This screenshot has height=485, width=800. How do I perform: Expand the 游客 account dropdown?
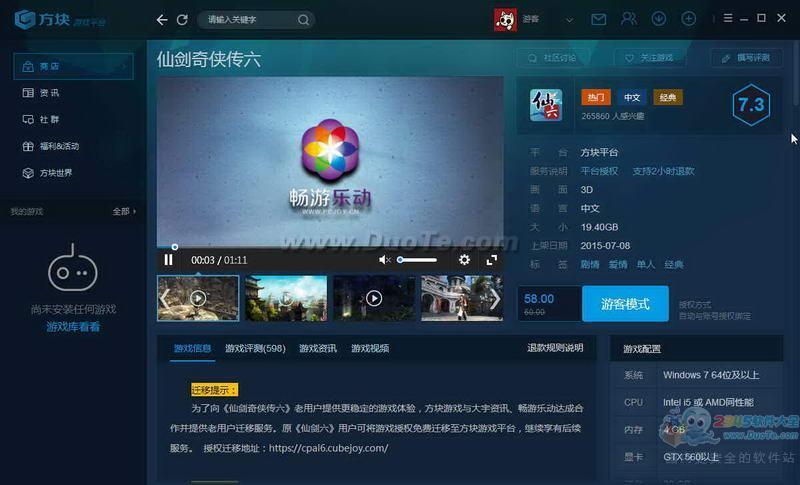pyautogui.click(x=569, y=20)
